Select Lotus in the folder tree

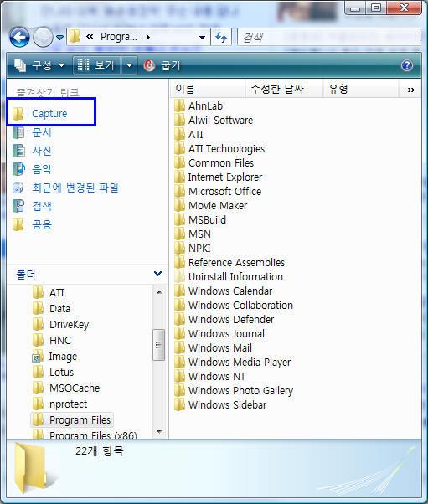[x=53, y=373]
